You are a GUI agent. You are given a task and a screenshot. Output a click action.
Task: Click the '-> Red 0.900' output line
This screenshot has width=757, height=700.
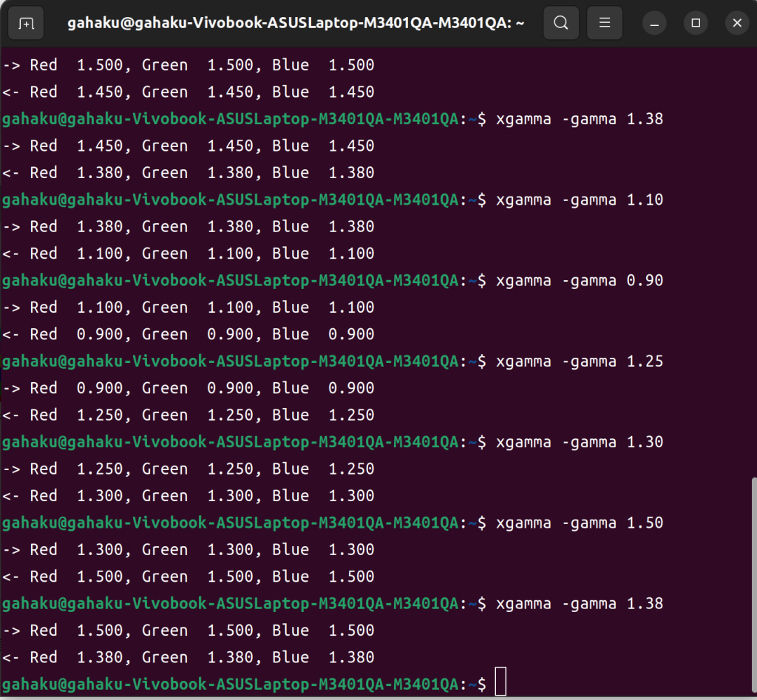[x=189, y=388]
